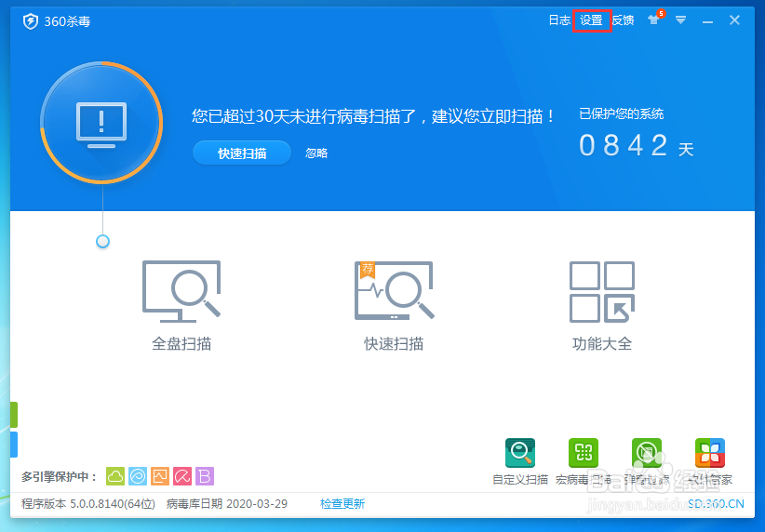Viewport: 765px width, 532px height.
Task: Open 软件管家 software manager
Action: [x=710, y=461]
